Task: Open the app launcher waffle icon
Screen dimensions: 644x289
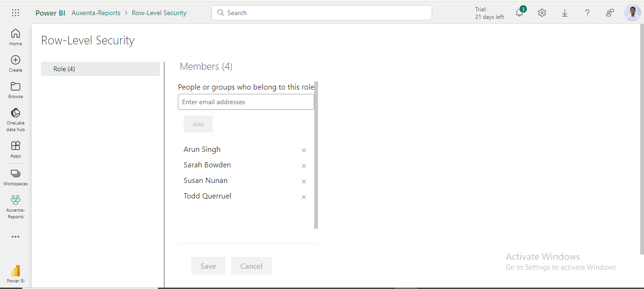Action: click(x=16, y=13)
